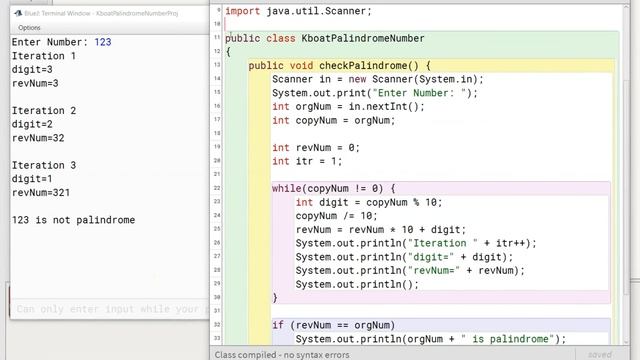Click println line with '"Iteration " + itr++'
The image size is (640, 360).
click(x=416, y=243)
